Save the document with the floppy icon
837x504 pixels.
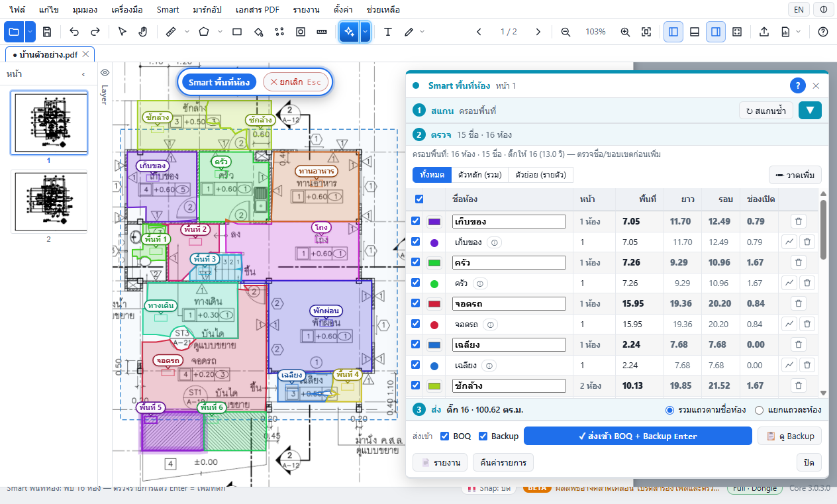coord(47,32)
